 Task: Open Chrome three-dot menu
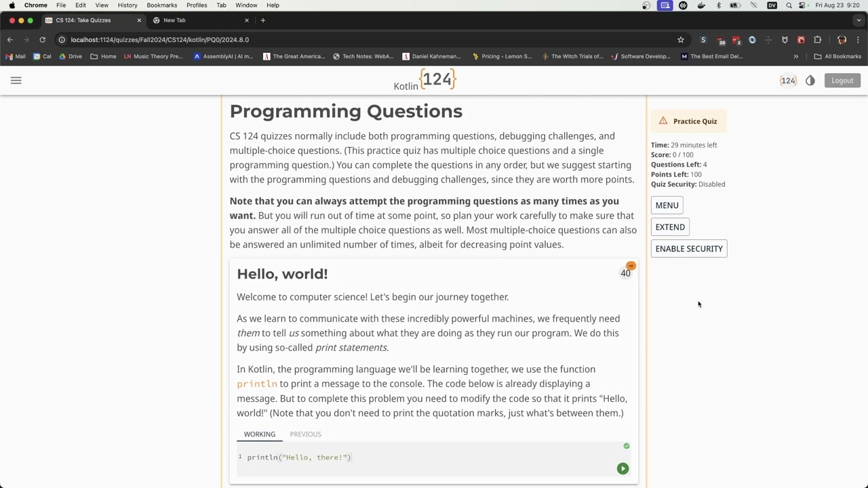(x=858, y=40)
